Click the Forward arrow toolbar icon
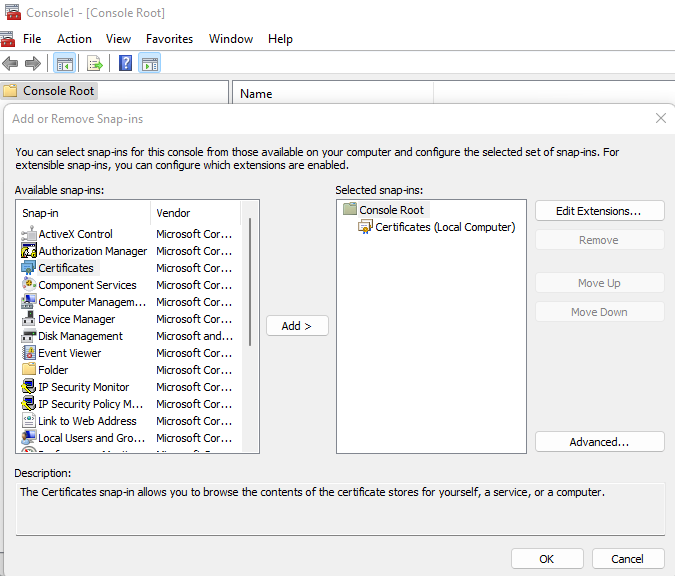 point(33,64)
